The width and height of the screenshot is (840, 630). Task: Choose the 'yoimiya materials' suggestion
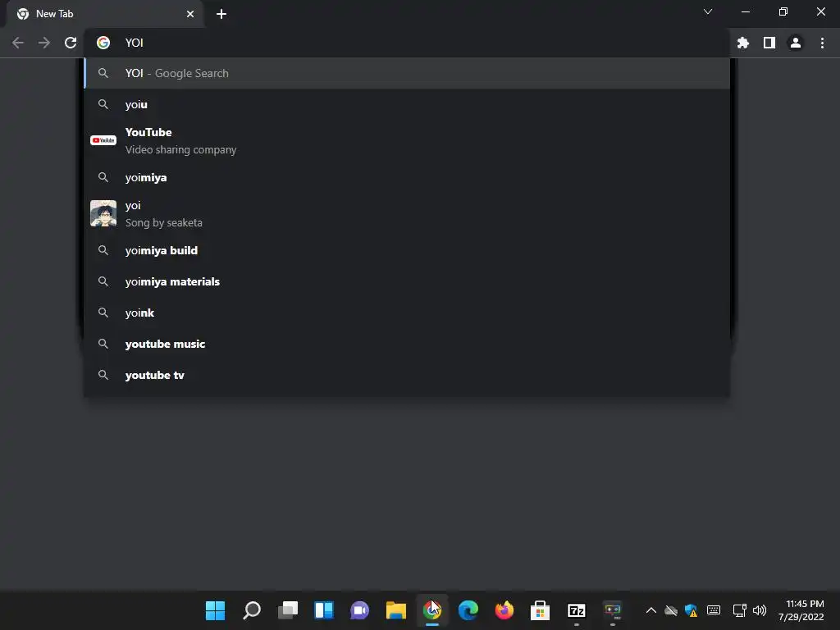point(407,281)
